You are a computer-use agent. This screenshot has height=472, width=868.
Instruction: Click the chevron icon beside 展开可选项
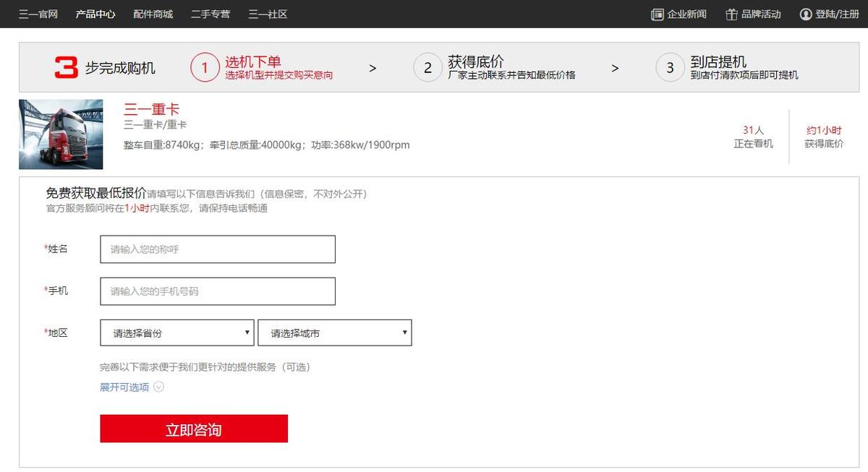(159, 387)
